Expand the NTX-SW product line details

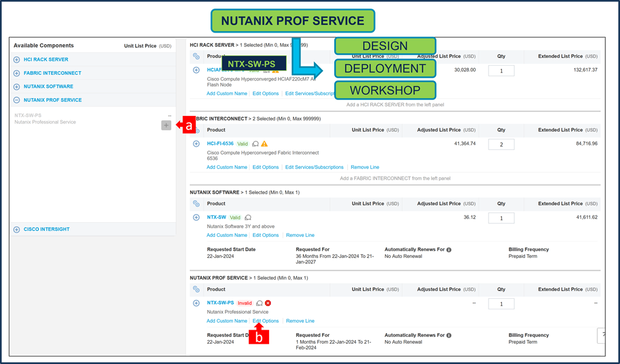tap(196, 217)
